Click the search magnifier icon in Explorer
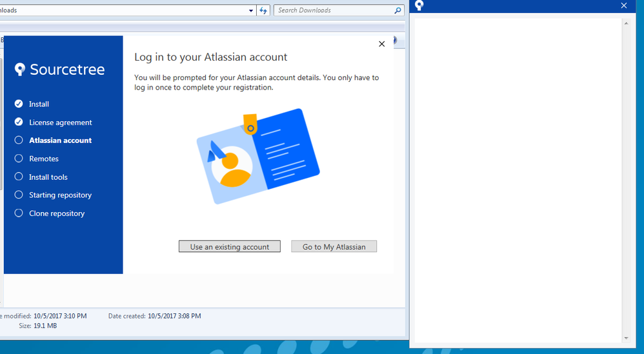 click(397, 10)
